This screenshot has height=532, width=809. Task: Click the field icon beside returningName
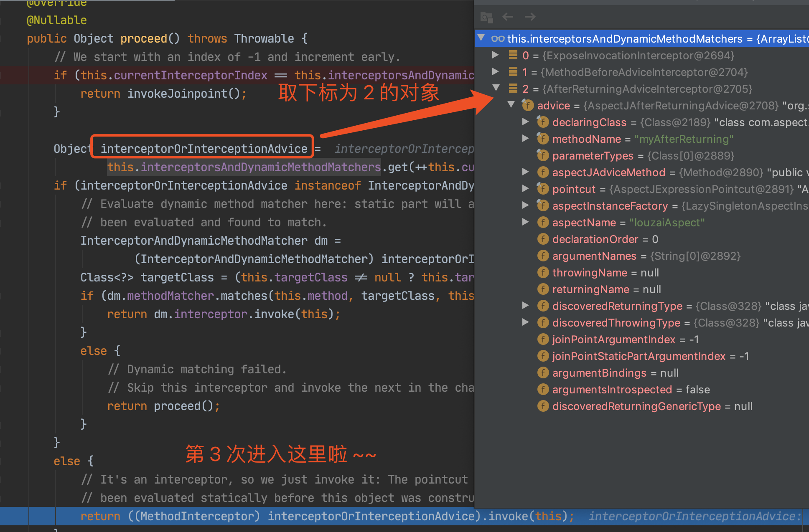point(543,289)
